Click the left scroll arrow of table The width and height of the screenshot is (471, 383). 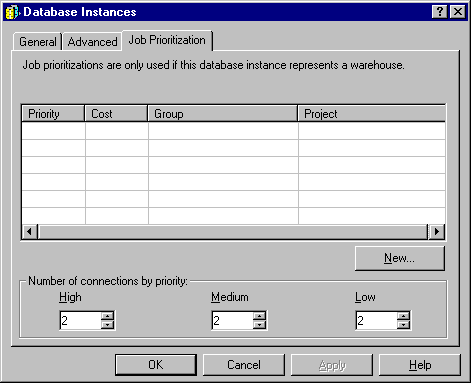(30, 231)
